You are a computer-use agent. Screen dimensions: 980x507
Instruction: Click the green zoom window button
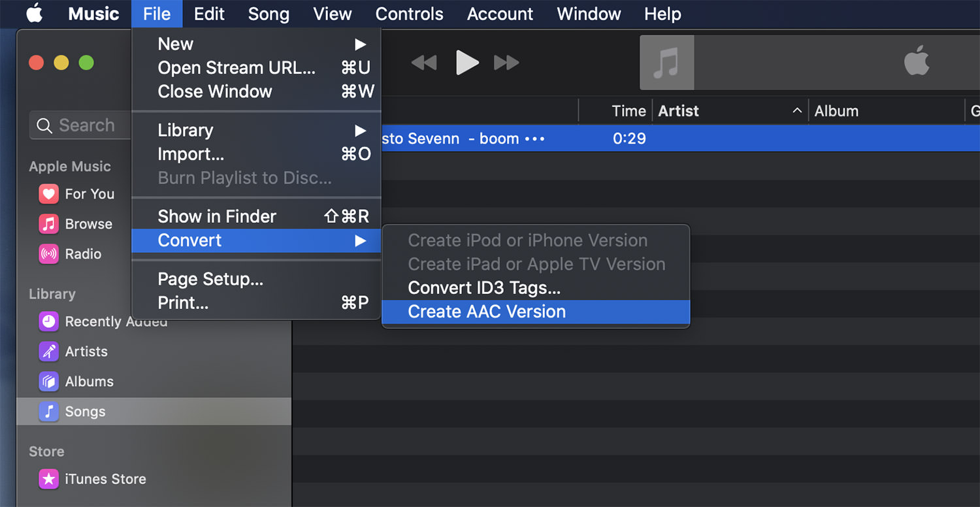point(86,63)
